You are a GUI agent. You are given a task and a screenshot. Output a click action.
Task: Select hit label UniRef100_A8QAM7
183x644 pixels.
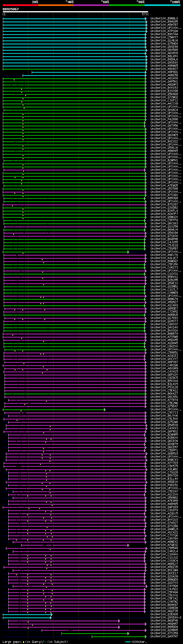tap(164, 624)
